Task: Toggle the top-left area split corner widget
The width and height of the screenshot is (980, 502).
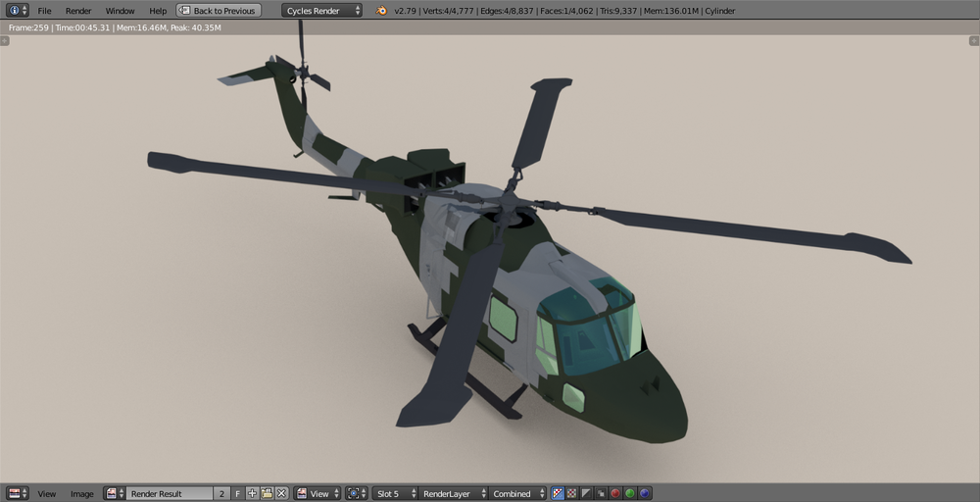Action: pos(4,40)
